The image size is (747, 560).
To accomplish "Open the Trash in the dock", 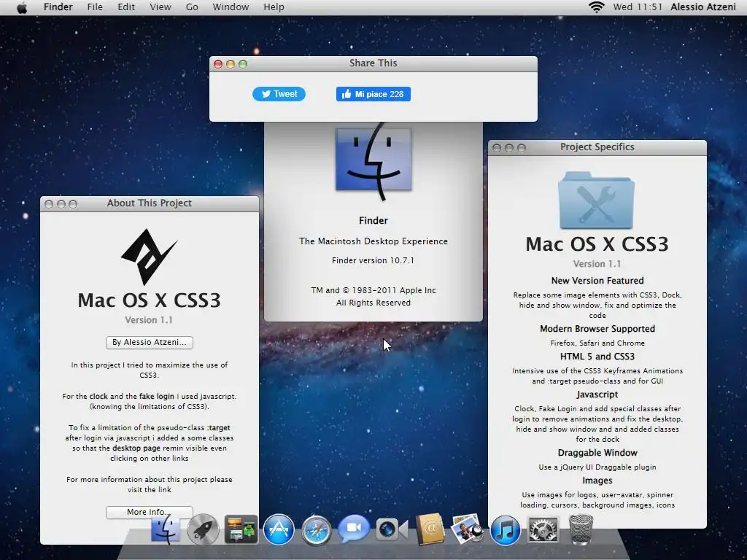I will click(x=581, y=529).
